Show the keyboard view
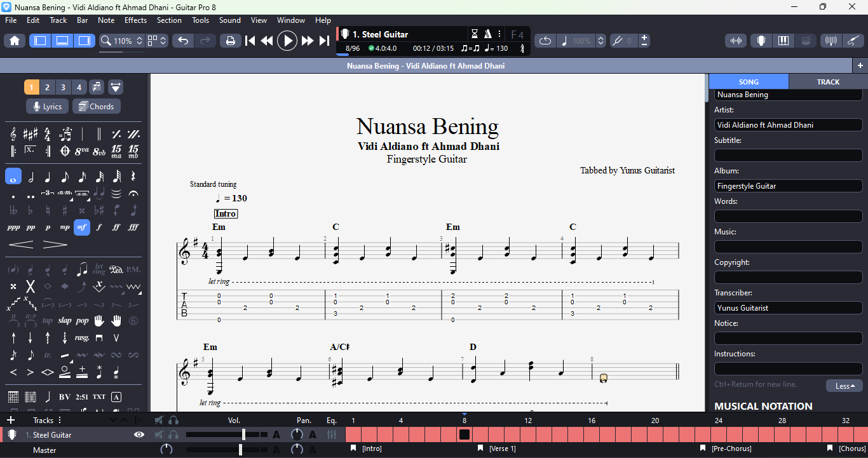 pos(783,41)
